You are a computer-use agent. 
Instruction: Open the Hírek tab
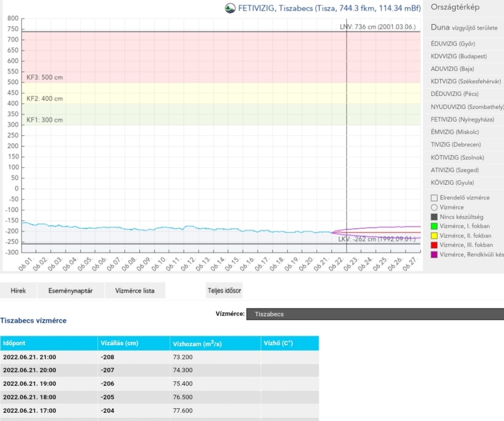18,291
